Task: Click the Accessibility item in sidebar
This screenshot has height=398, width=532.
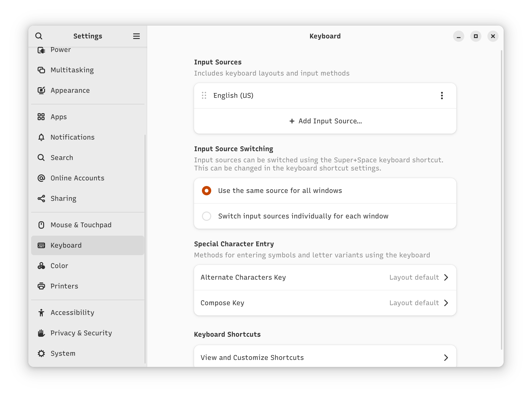Action: coord(72,313)
